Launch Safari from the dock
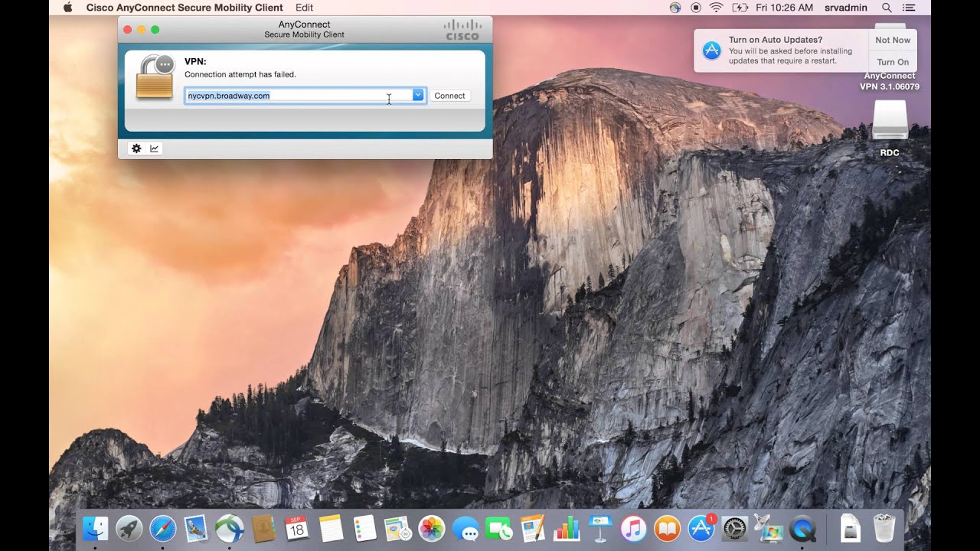The width and height of the screenshot is (980, 551). (162, 528)
